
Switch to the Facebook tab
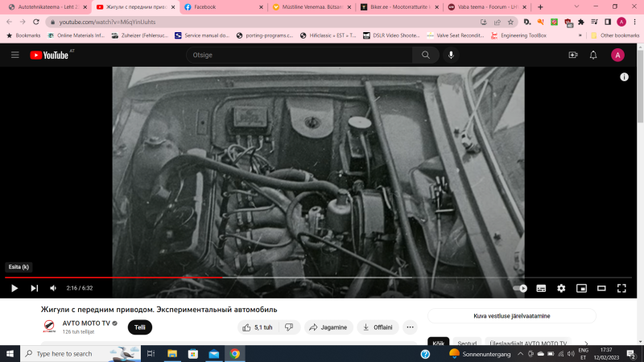point(224,7)
